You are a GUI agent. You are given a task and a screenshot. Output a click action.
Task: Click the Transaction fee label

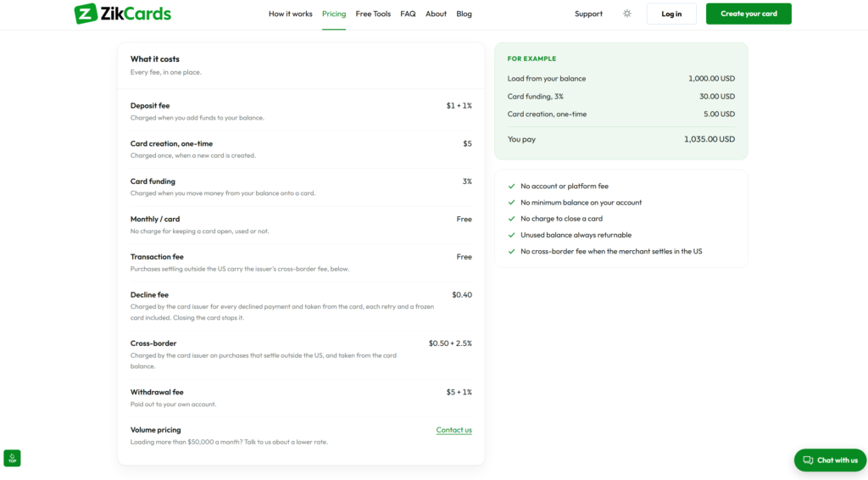tap(157, 256)
